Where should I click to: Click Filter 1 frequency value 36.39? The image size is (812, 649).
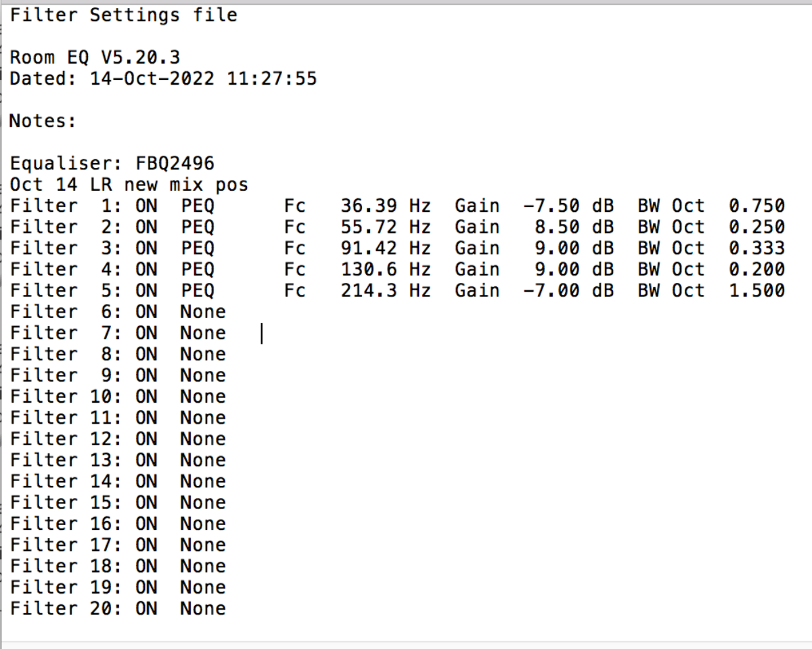368,205
